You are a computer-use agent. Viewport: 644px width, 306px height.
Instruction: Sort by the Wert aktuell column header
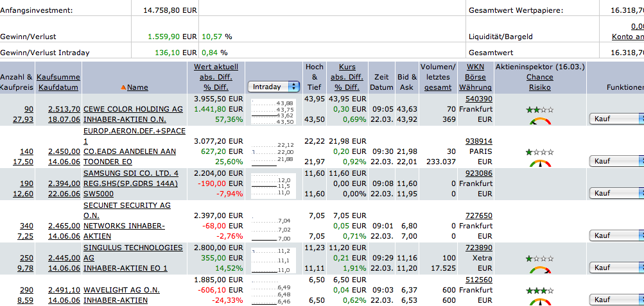(x=216, y=67)
